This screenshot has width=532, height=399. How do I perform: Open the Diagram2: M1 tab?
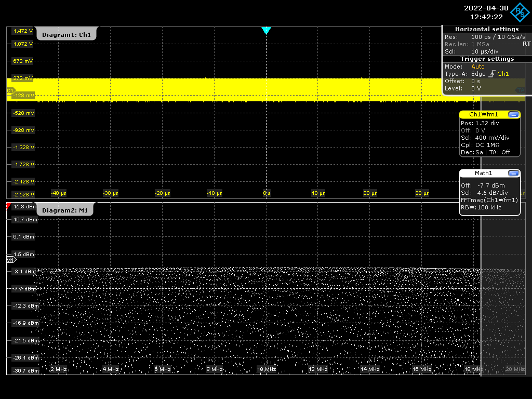click(65, 210)
